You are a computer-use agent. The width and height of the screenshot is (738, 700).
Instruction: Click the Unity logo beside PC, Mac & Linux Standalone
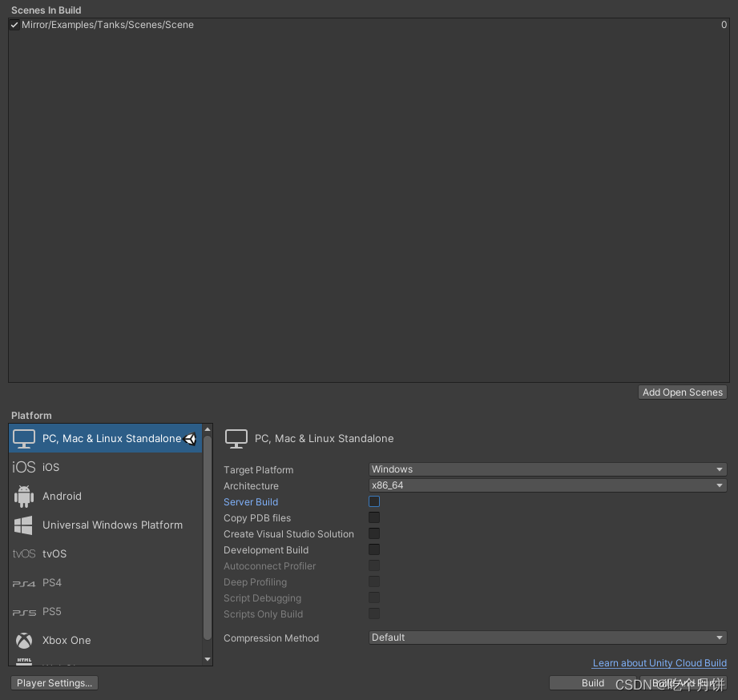tap(190, 439)
